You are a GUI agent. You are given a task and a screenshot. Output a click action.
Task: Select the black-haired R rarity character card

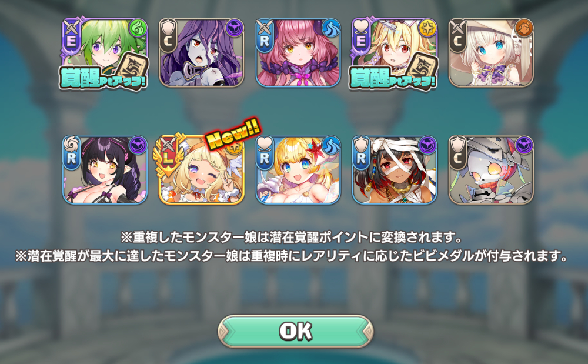tap(105, 170)
